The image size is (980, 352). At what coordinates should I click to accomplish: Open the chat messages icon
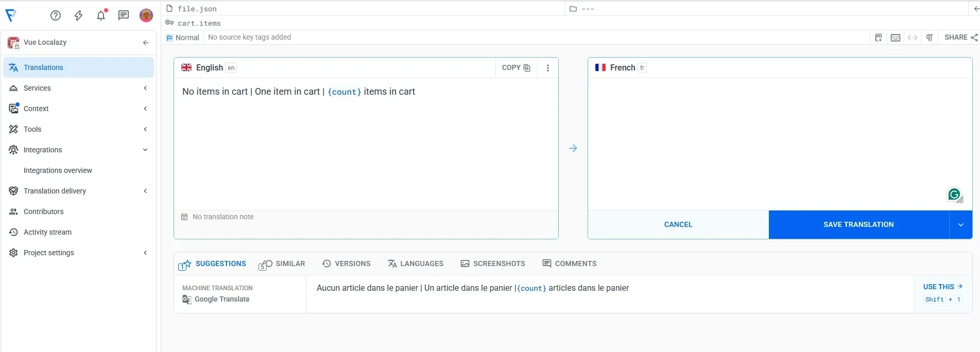click(124, 15)
